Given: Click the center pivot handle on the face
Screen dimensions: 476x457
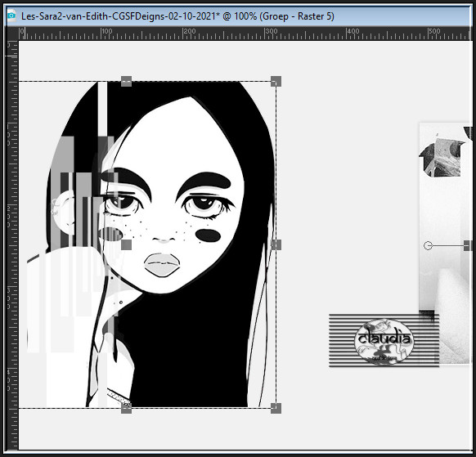Looking at the screenshot, I should [126, 245].
